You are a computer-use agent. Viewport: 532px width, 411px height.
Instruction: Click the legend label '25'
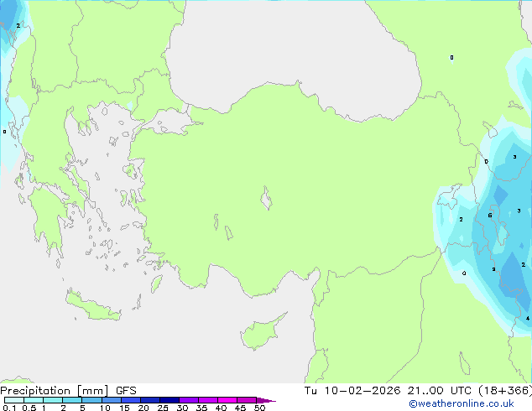click(163, 408)
